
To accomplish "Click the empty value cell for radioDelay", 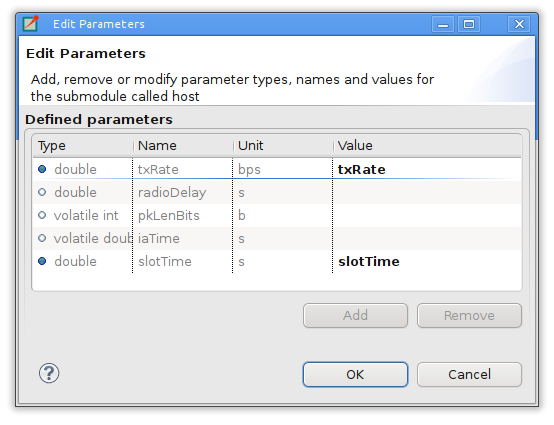I will [x=427, y=192].
